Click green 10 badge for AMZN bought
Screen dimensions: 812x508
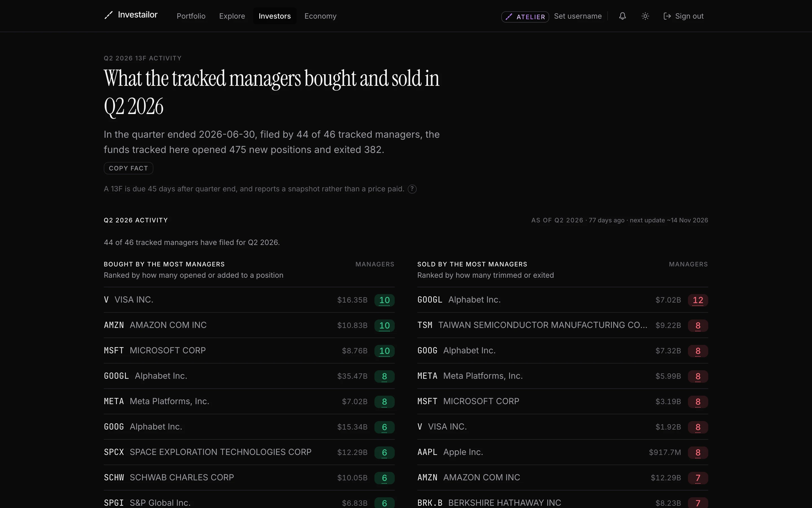pos(384,326)
